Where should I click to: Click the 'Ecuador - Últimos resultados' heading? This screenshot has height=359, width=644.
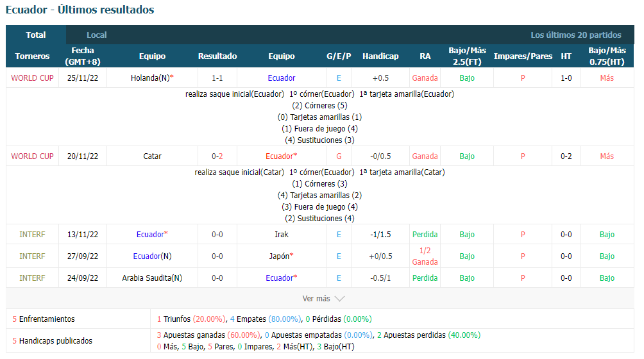click(80, 10)
